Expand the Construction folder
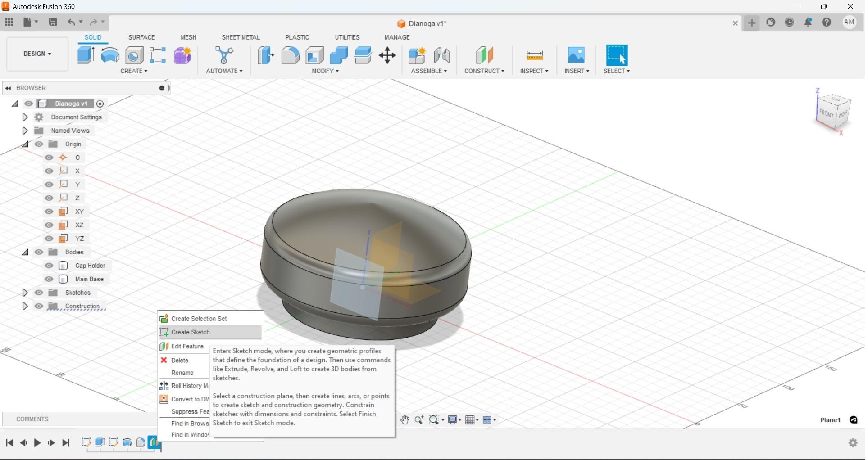868x460 pixels. click(x=25, y=306)
